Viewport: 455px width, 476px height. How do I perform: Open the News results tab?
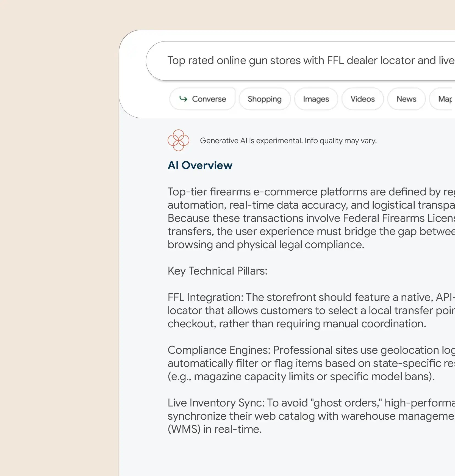click(406, 99)
